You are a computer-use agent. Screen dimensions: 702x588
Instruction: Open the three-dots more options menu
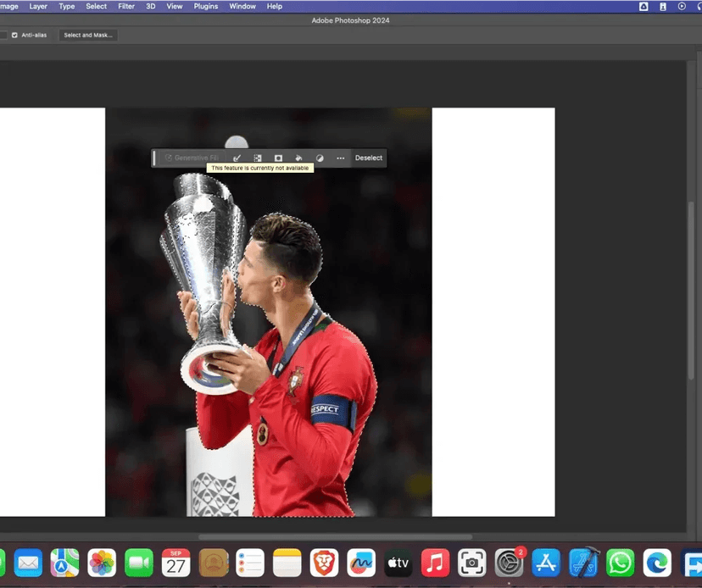[x=340, y=158]
